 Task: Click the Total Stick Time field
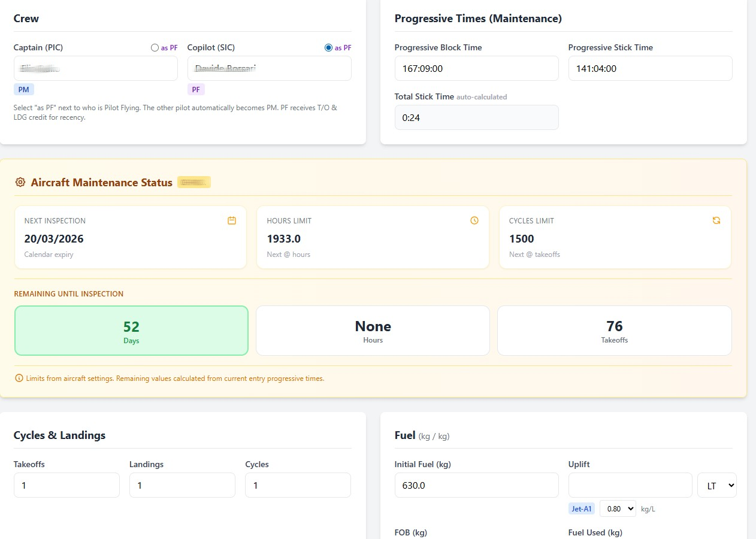click(476, 117)
